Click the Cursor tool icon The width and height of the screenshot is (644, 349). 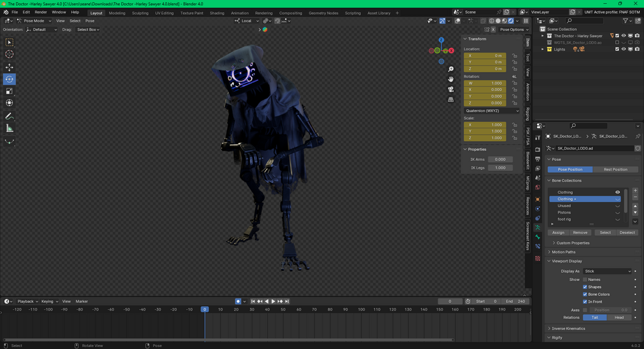9,55
